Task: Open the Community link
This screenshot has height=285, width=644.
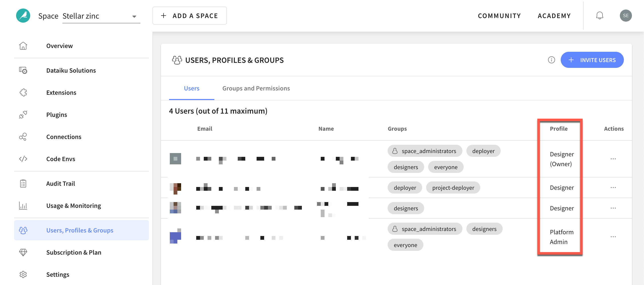Action: (x=499, y=16)
